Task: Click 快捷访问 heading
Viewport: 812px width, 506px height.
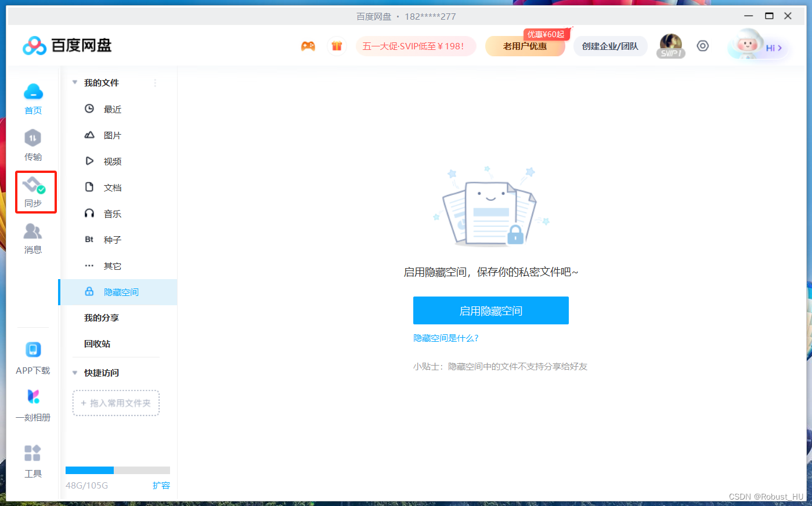Action: click(102, 373)
